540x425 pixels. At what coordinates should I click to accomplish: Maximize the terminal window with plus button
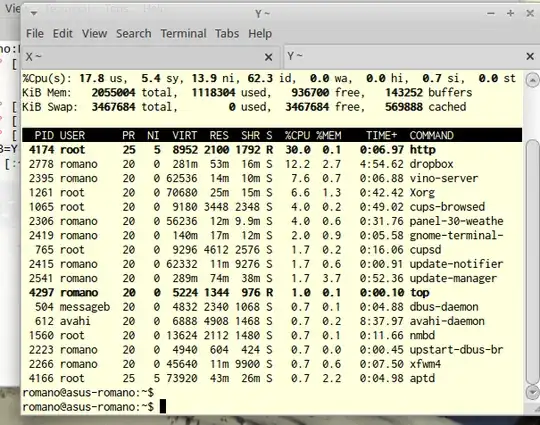click(x=510, y=13)
